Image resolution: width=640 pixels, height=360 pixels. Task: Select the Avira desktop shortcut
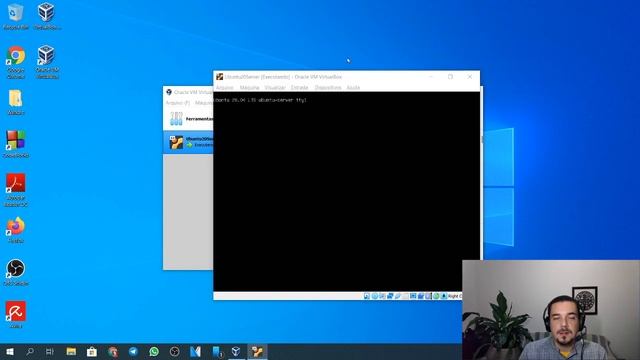point(16,315)
